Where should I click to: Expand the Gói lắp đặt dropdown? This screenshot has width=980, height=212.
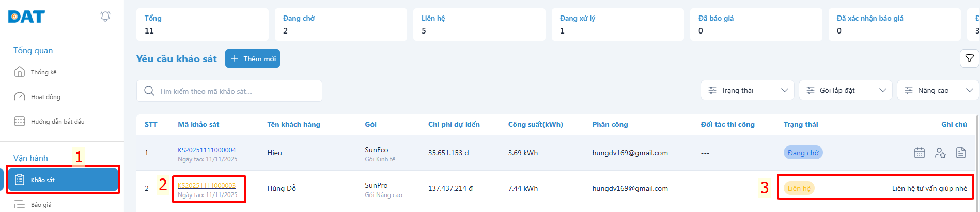845,90
